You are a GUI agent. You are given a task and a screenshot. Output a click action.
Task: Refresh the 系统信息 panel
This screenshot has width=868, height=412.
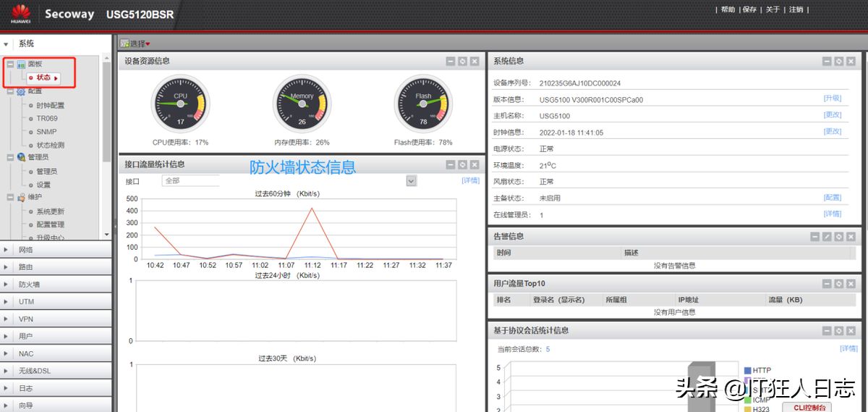(x=839, y=62)
